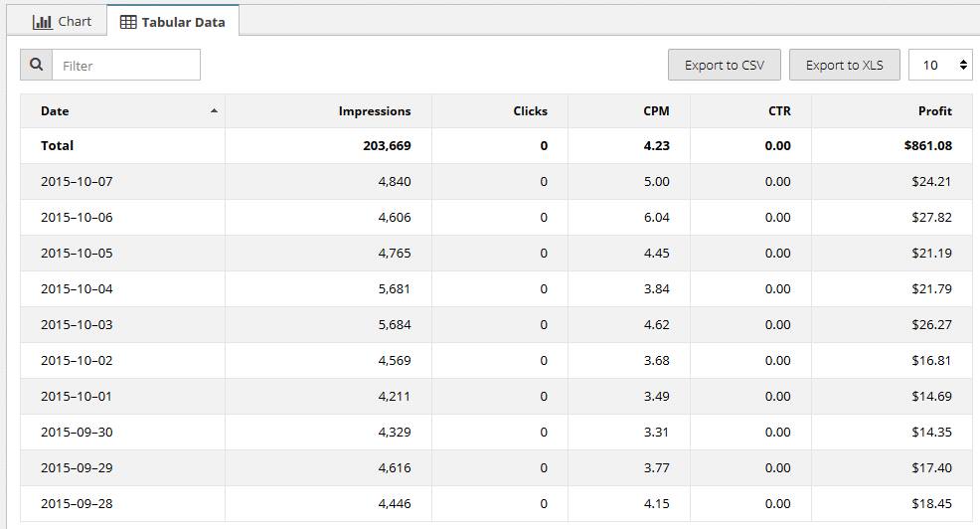
Task: Select the Tabular Data tab
Action: coord(173,22)
